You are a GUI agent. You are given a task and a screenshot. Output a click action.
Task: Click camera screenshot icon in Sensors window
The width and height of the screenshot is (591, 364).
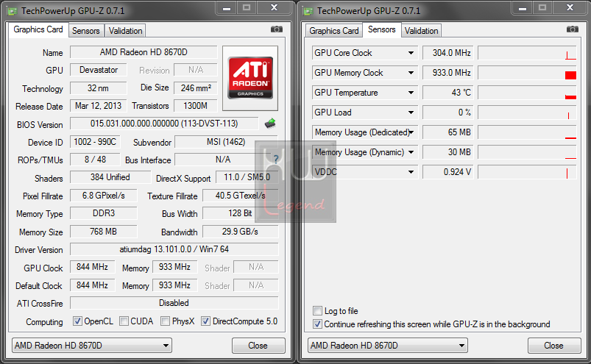[573, 29]
